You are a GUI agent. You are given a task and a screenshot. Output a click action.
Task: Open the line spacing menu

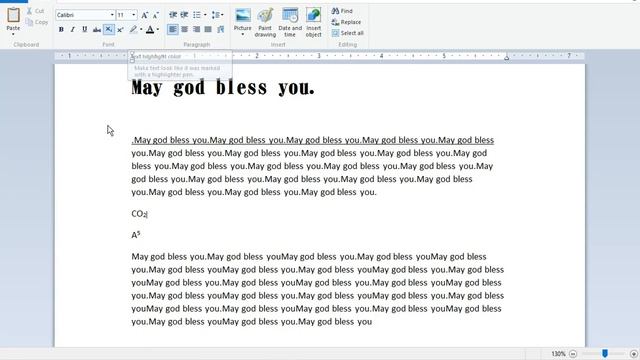coord(217,15)
